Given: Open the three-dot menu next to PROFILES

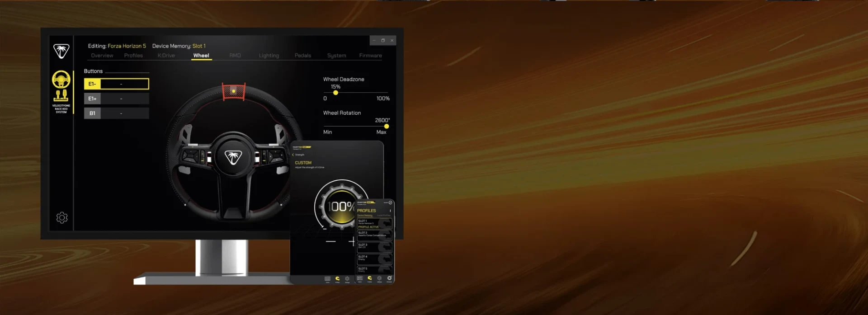Looking at the screenshot, I should 390,211.
